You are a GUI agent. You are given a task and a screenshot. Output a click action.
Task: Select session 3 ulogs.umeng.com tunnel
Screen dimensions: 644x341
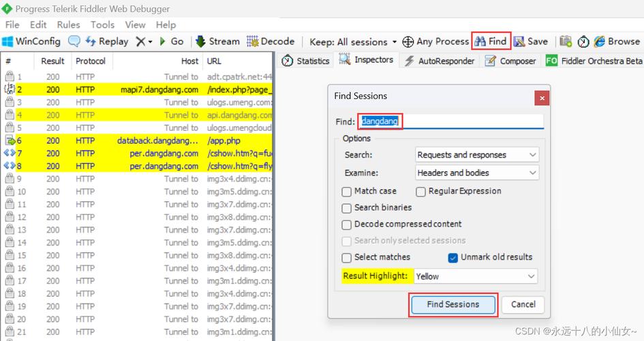(136, 102)
